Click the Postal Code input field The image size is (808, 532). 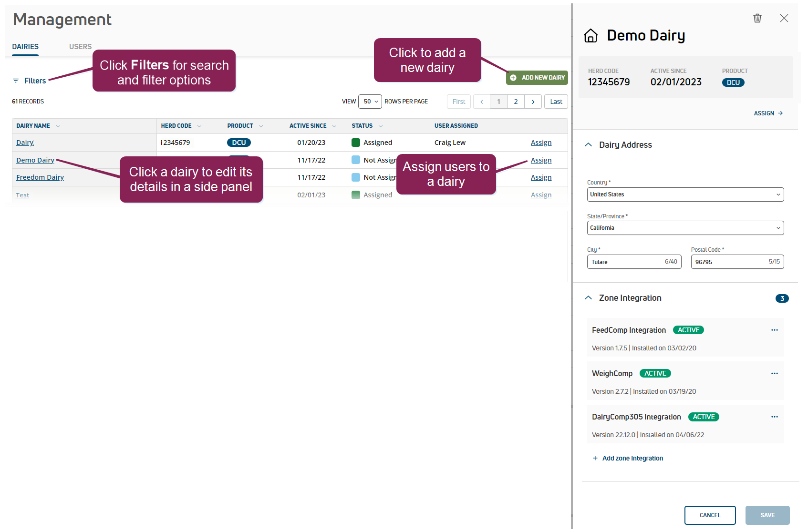click(x=730, y=262)
